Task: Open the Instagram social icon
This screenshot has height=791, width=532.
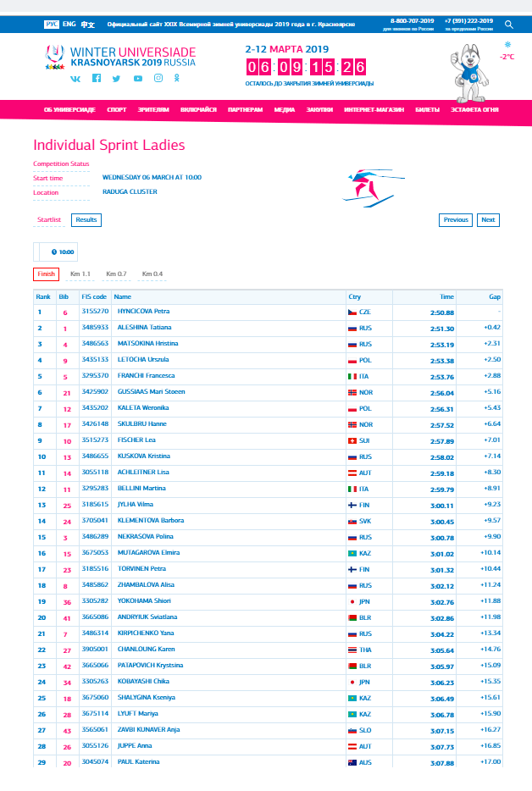Action: pyautogui.click(x=158, y=78)
